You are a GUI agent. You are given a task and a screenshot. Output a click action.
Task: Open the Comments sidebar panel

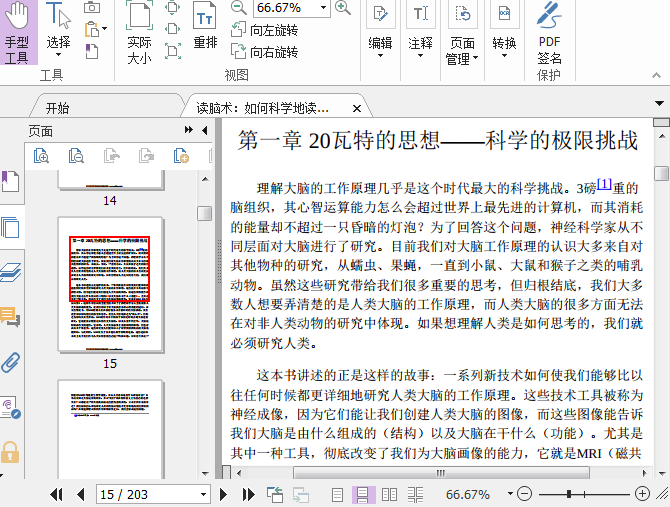click(10, 317)
